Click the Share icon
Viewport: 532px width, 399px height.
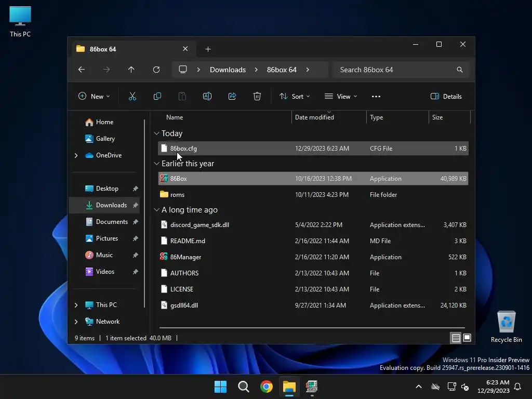(232, 96)
